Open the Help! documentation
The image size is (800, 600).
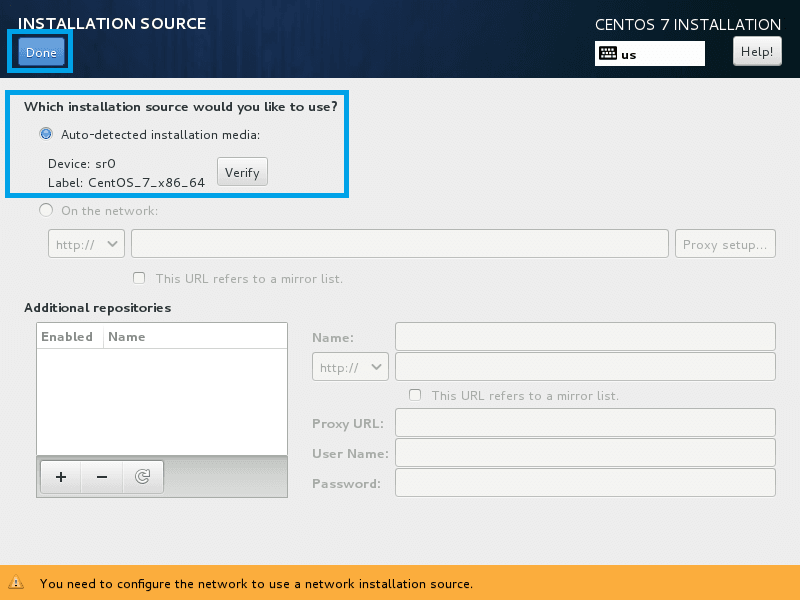757,52
